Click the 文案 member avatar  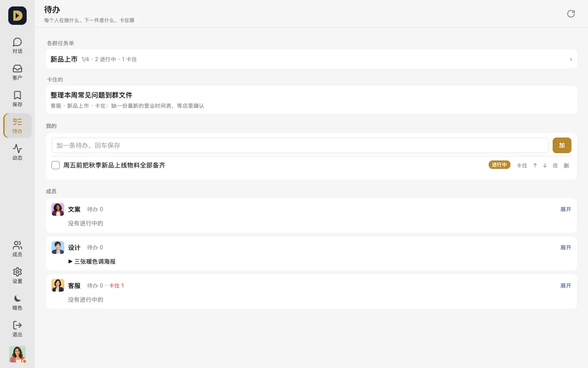coord(58,209)
